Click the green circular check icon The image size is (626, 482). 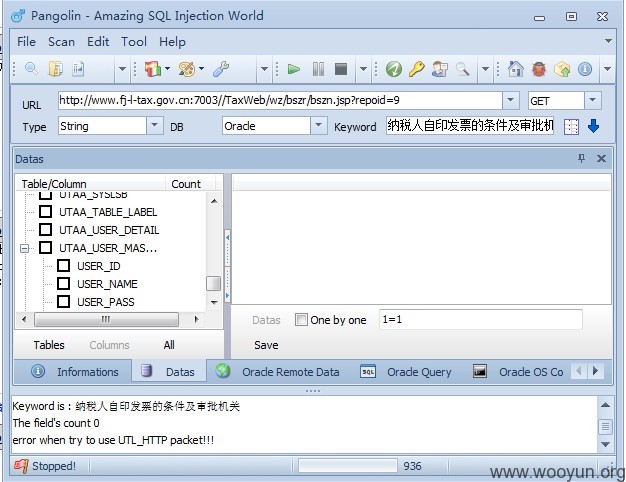coord(394,69)
